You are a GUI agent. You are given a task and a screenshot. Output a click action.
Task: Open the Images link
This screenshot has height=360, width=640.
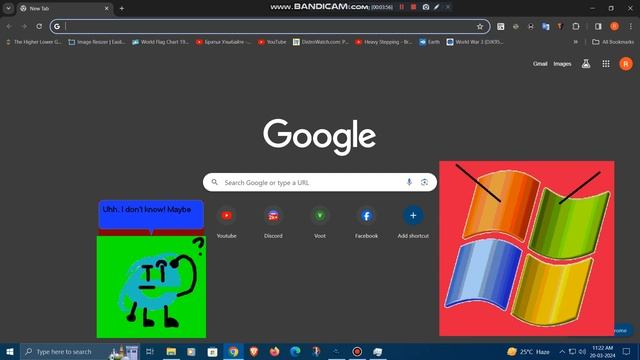click(562, 64)
